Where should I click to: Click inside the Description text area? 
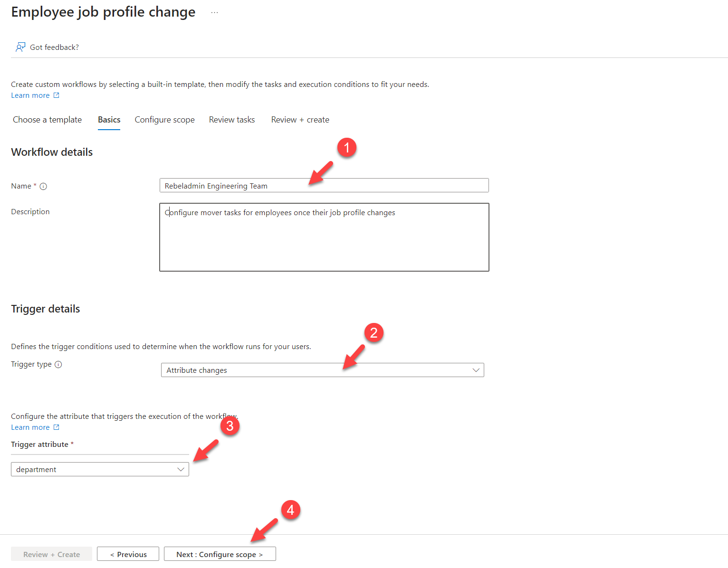coord(324,237)
